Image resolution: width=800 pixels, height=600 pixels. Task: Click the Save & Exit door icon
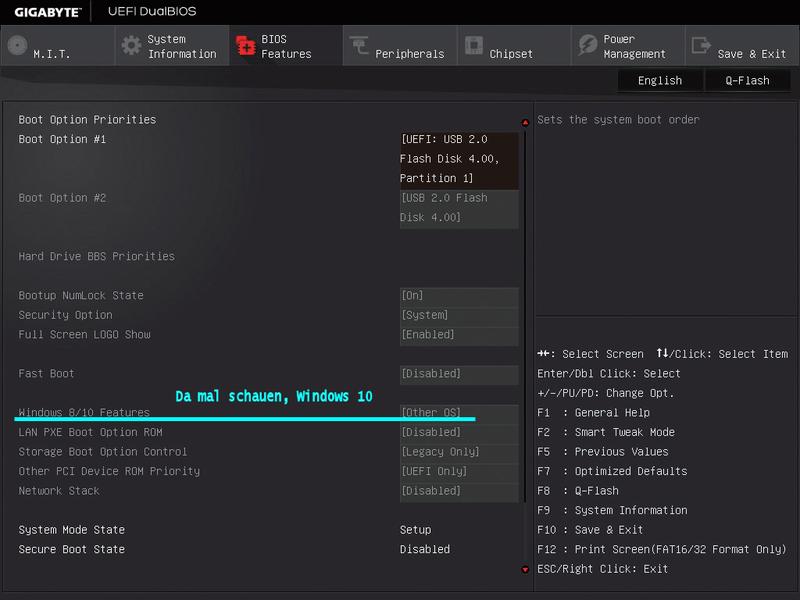coord(701,45)
